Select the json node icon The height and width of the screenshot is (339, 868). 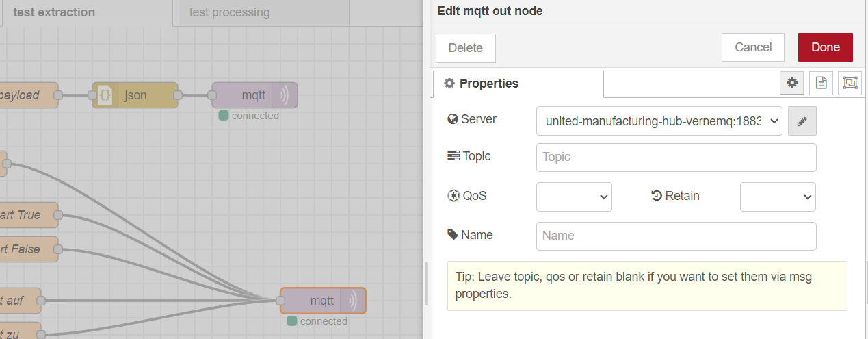105,95
